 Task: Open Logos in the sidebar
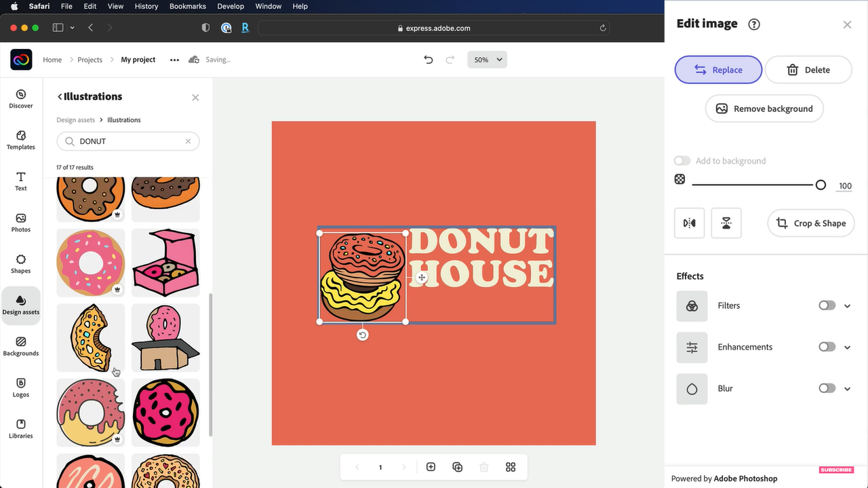(x=21, y=388)
